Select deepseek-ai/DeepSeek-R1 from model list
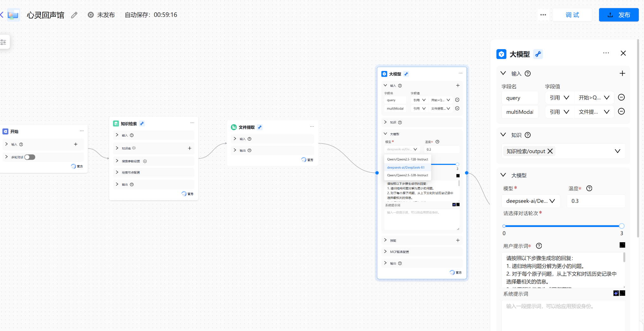644x331 pixels. (407, 167)
